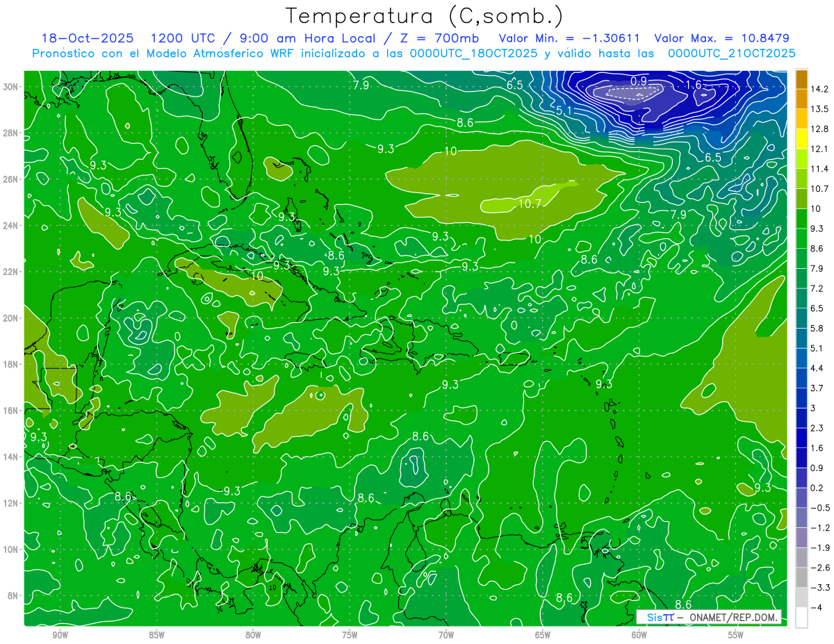834x644 pixels.
Task: Click the '1.6' contour label on the map
Action: (694, 85)
